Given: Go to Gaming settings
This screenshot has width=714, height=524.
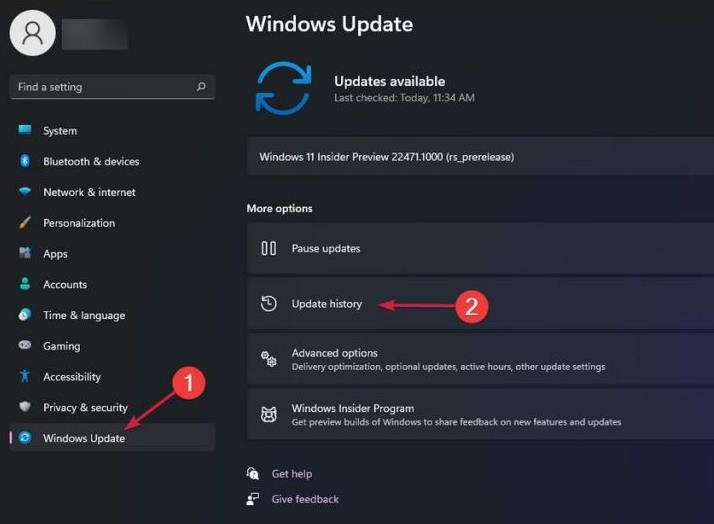Looking at the screenshot, I should tap(112, 346).
